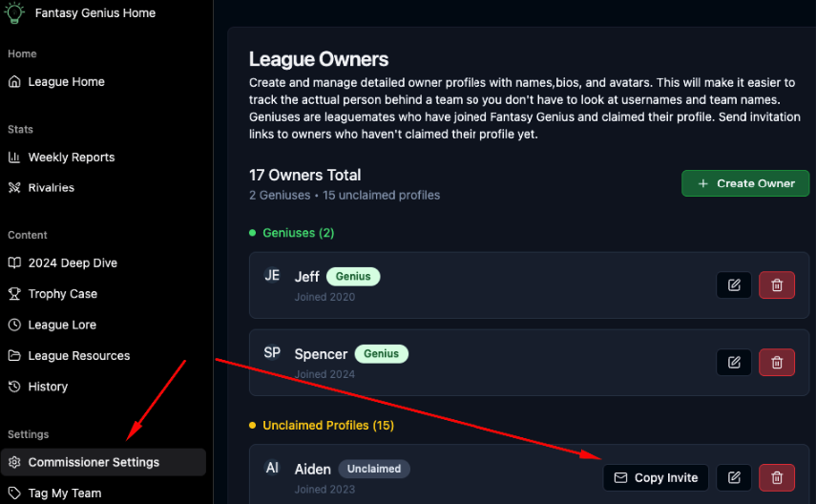This screenshot has width=816, height=504.
Task: Click the JE avatar for Jeff
Action: point(272,276)
